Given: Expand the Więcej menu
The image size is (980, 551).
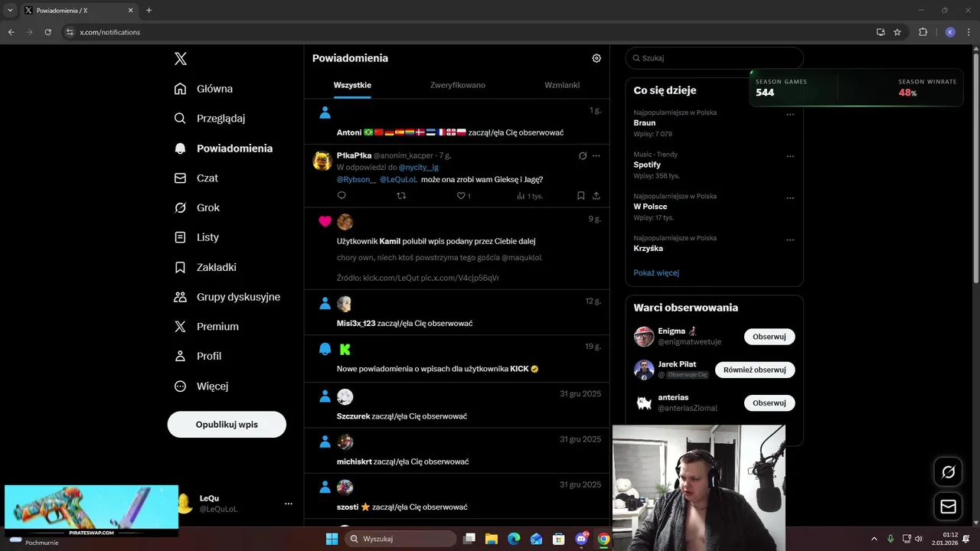Looking at the screenshot, I should 201,386.
